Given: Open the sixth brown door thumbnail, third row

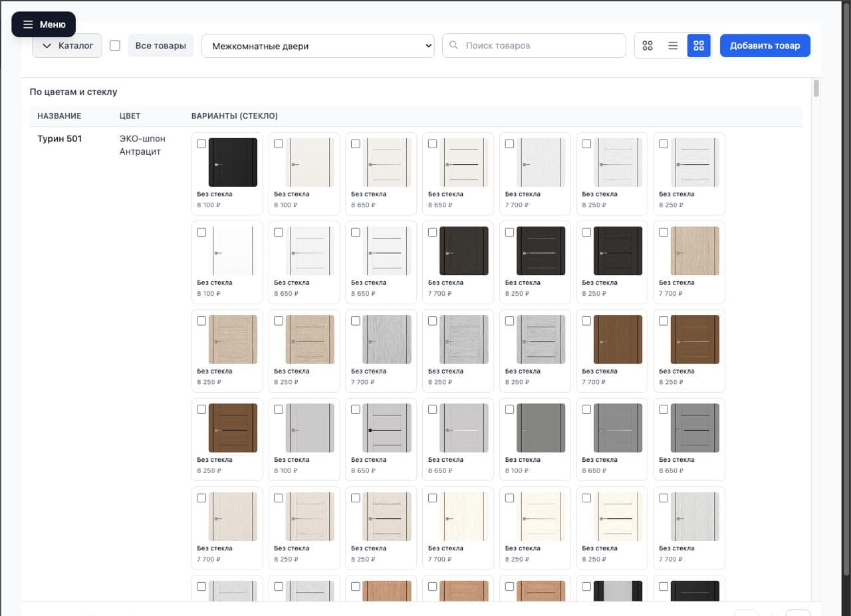Looking at the screenshot, I should click(x=618, y=340).
